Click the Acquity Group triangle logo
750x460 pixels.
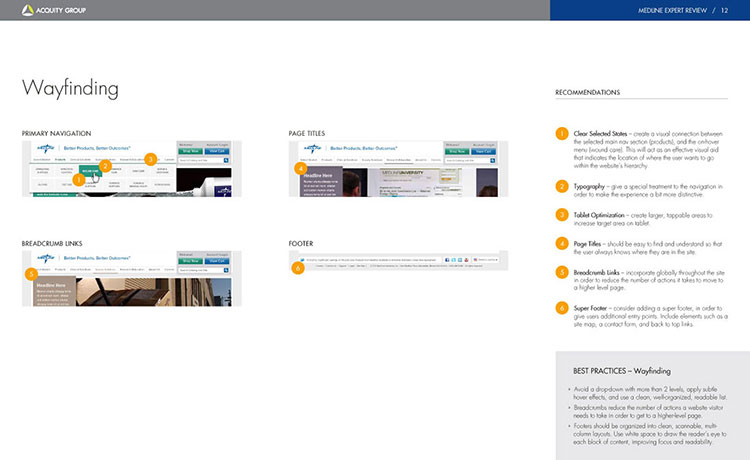(28, 10)
